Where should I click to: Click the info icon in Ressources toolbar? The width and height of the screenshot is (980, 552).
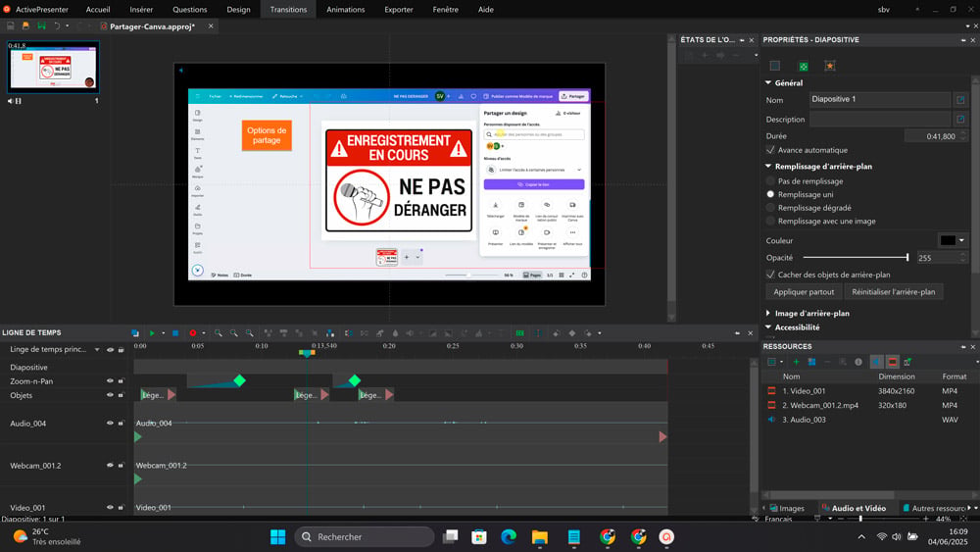(858, 362)
